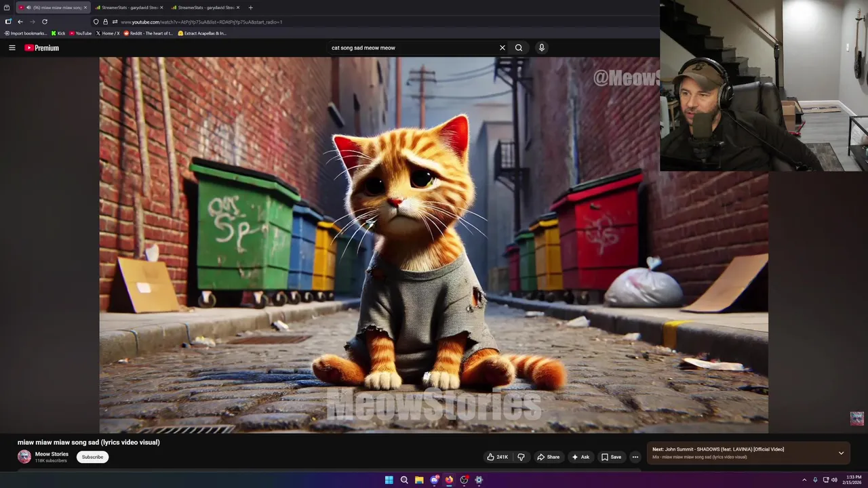Open the clock showing 1:33 PM
The image size is (868, 488).
tap(853, 480)
